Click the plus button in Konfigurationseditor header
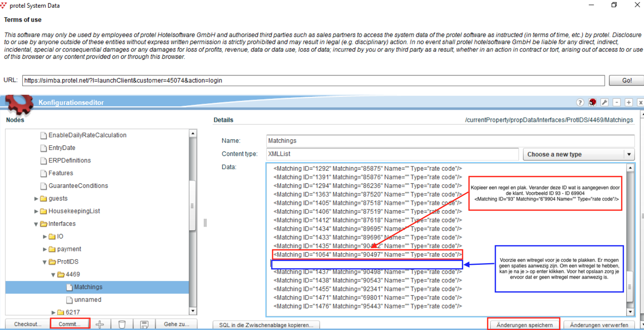644x330 pixels. [629, 102]
